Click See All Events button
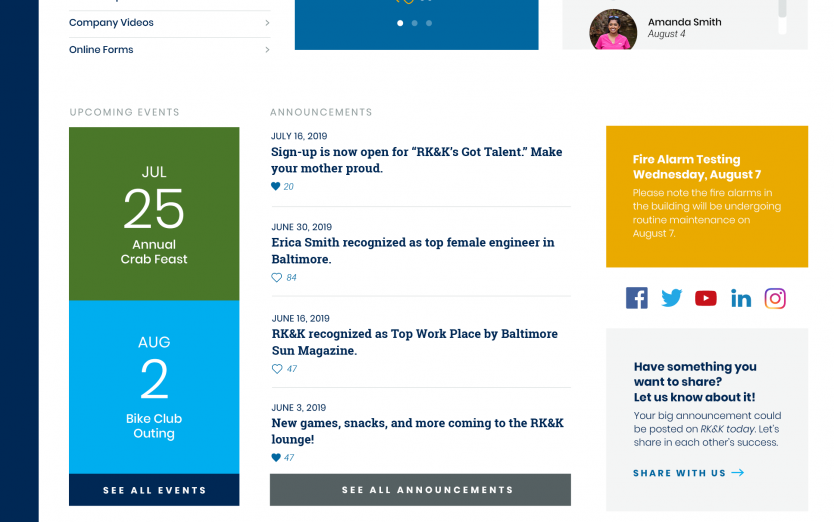The height and width of the screenshot is (522, 834). click(154, 490)
